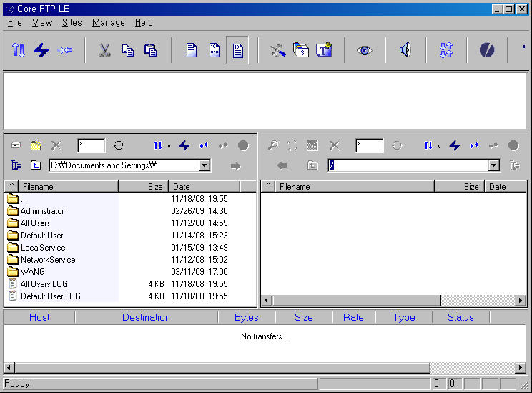Click the transfer queue horizontal scrollbar thumb
This screenshot has height=393, width=532.
[222, 367]
